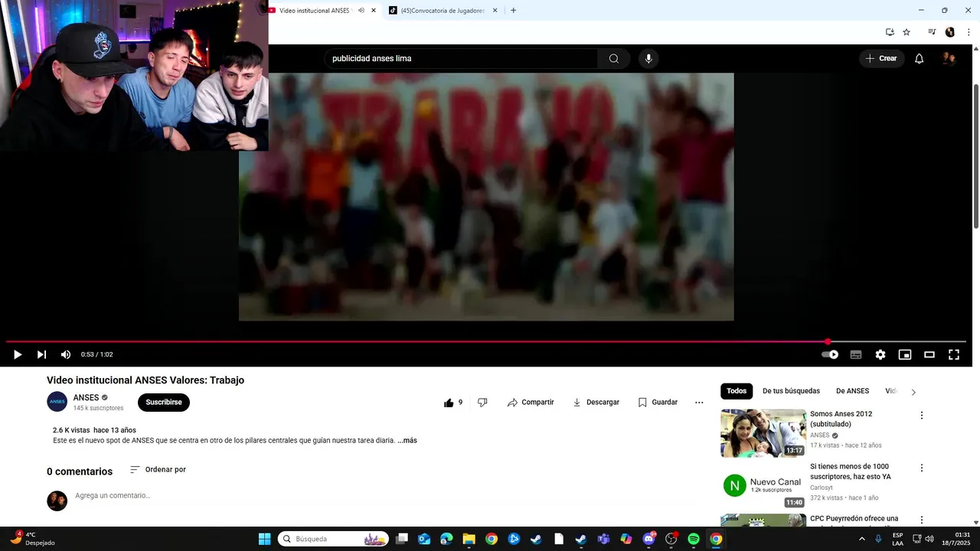Open Task View on the taskbar
This screenshot has width=980, height=551.
402,539
